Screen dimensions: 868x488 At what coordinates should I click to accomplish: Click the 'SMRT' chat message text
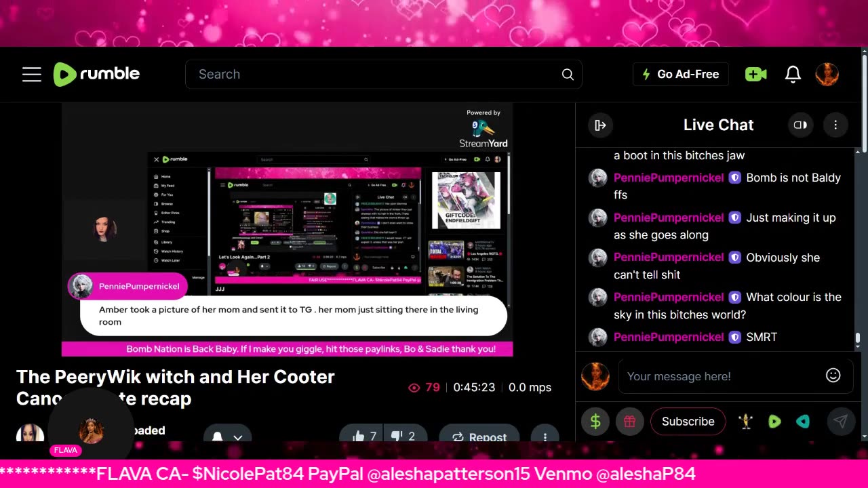coord(762,337)
